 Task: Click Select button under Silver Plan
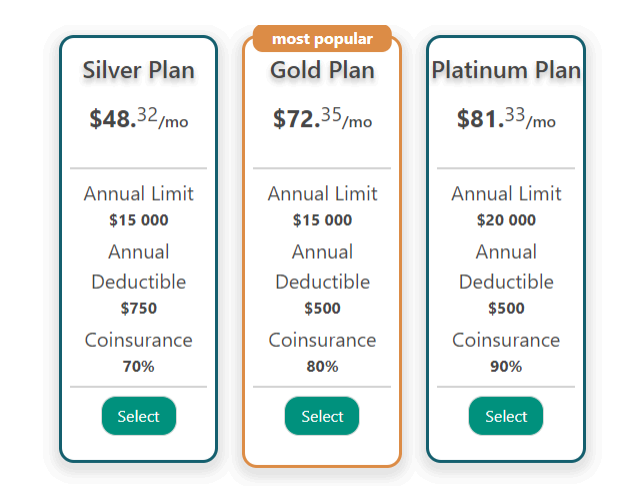tap(138, 416)
